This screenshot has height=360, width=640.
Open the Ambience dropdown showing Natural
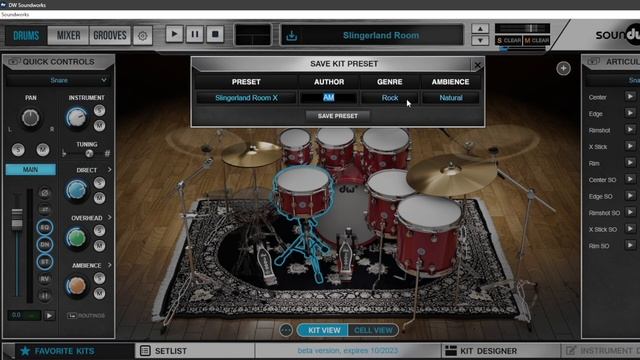tap(451, 98)
